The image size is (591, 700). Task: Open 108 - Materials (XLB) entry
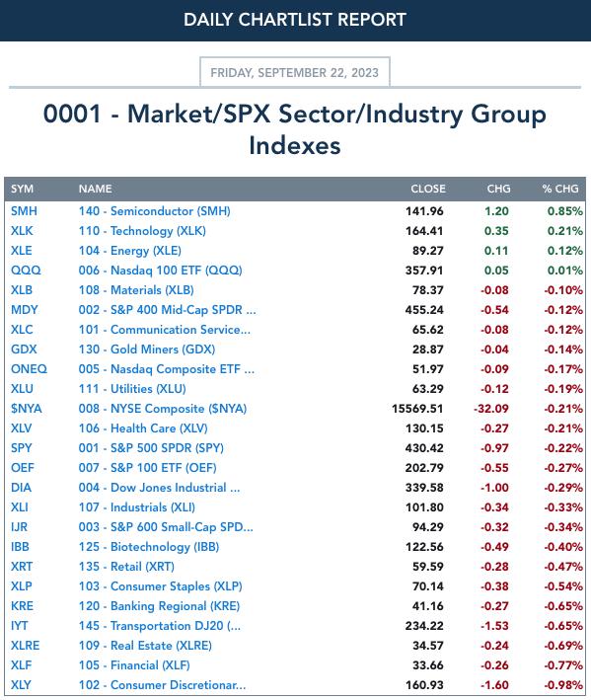(x=136, y=290)
